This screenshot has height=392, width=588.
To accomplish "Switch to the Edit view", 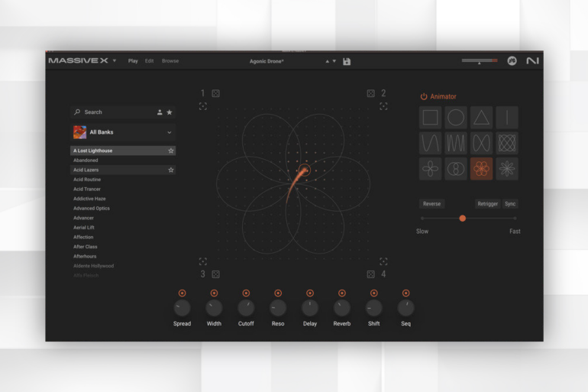I will click(149, 61).
